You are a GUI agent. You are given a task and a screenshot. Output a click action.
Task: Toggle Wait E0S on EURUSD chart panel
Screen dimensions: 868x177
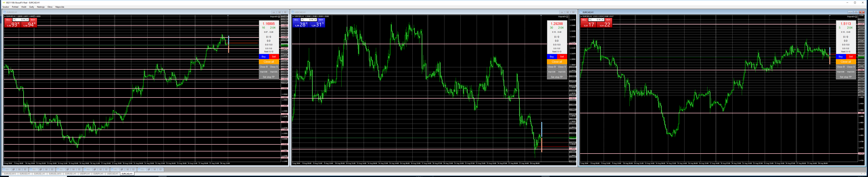(x=274, y=72)
